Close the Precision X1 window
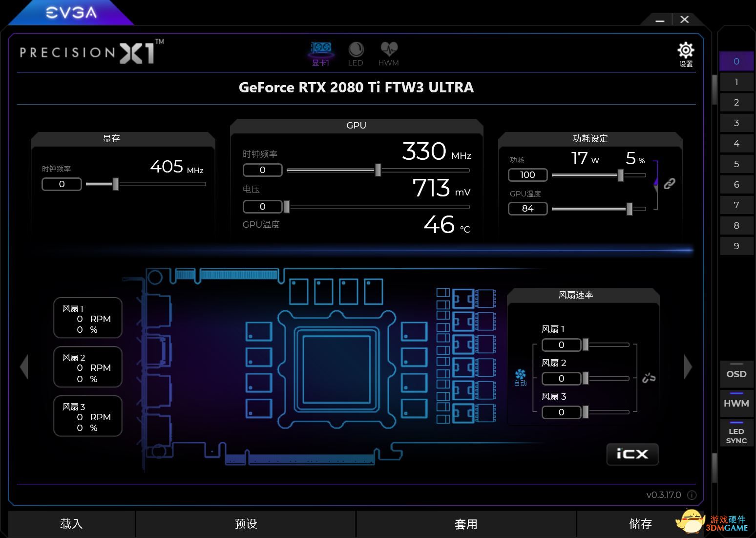This screenshot has height=538, width=756. pyautogui.click(x=684, y=20)
